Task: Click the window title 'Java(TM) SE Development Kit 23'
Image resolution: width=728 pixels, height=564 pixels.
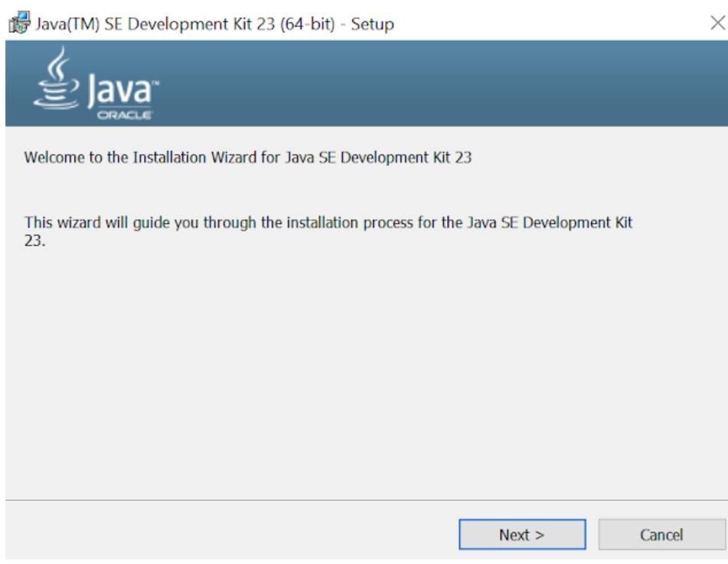Action: tap(215, 24)
